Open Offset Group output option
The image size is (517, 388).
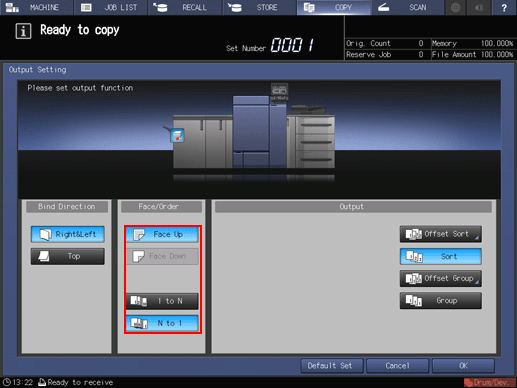pyautogui.click(x=441, y=278)
